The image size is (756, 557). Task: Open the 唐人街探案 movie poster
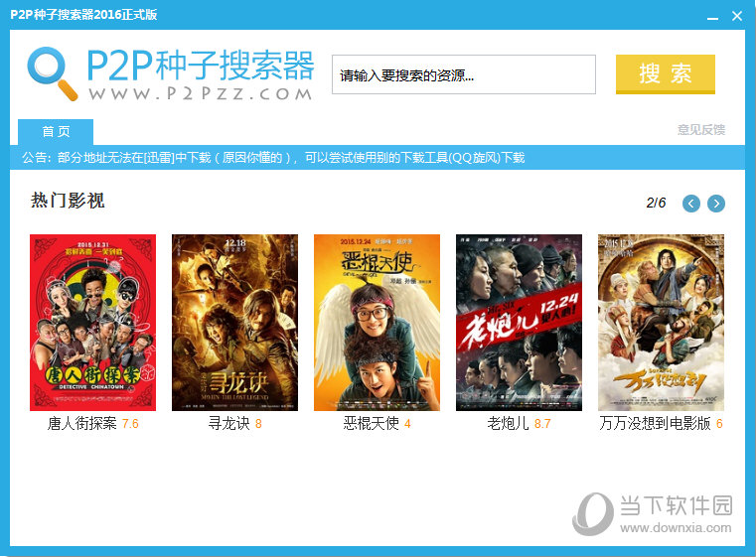click(x=93, y=323)
